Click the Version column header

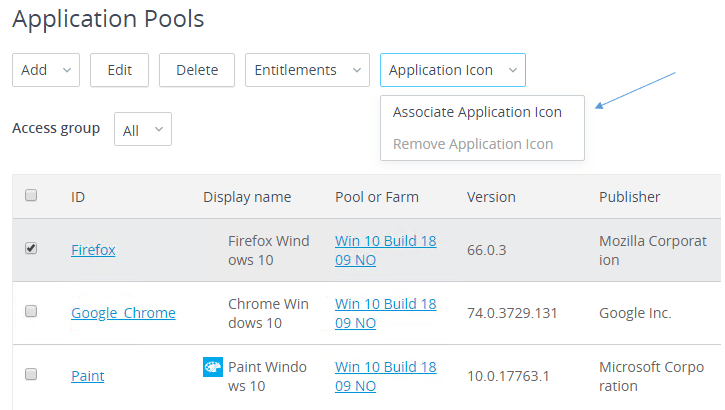tap(491, 197)
